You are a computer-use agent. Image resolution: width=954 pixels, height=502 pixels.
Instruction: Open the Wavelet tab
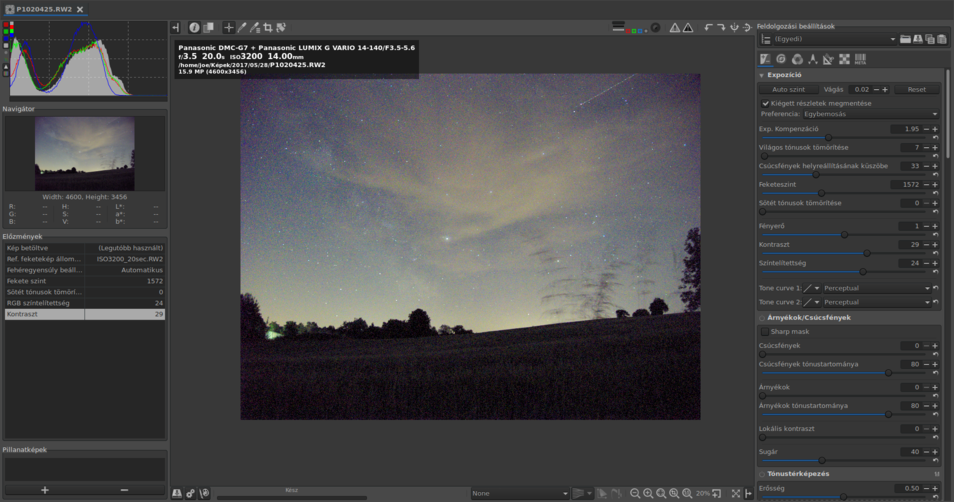[x=813, y=59]
